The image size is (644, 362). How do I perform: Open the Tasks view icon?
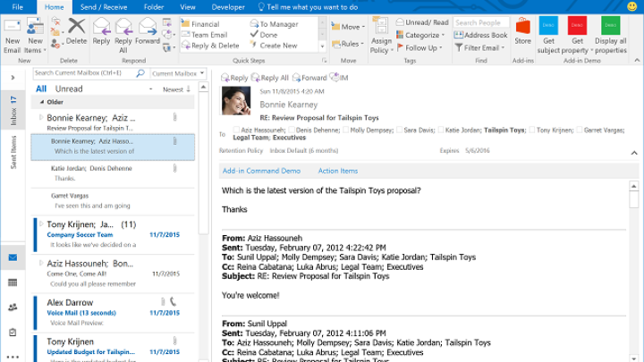pyautogui.click(x=13, y=332)
